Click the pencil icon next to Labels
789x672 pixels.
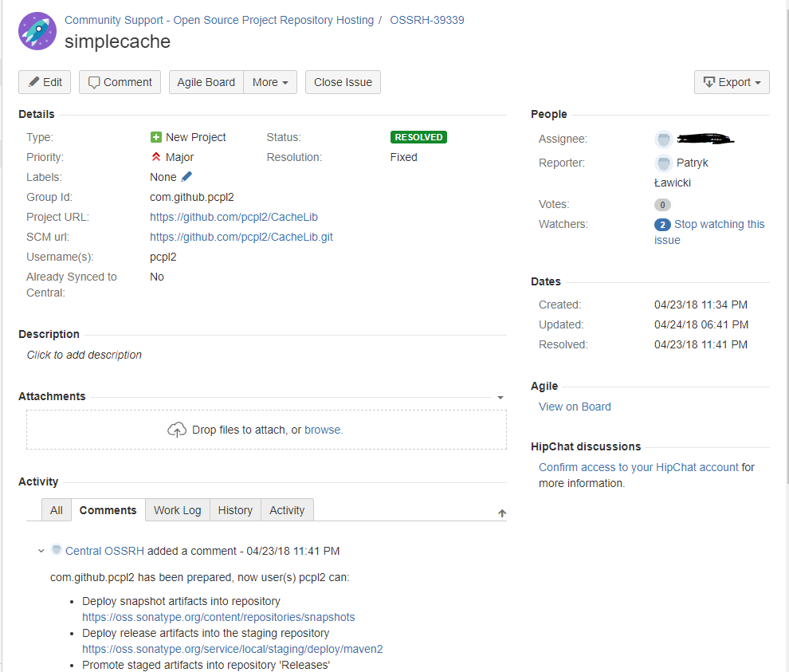click(187, 176)
